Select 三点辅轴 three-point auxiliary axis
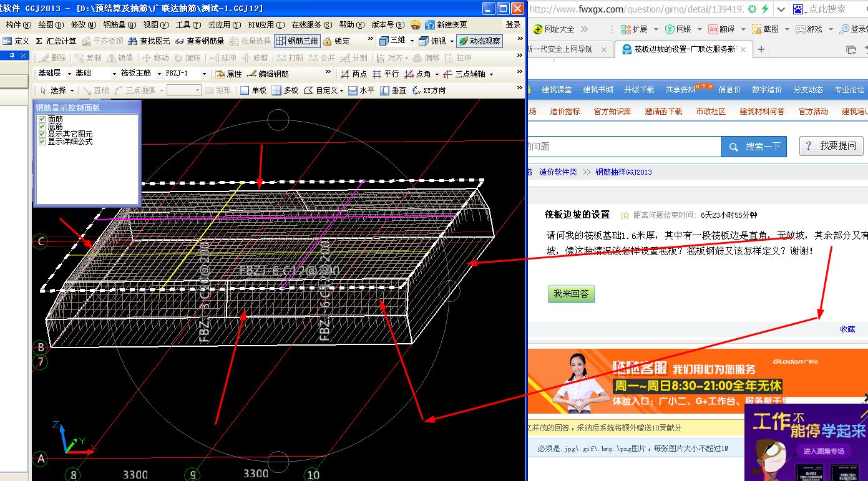 pos(464,74)
